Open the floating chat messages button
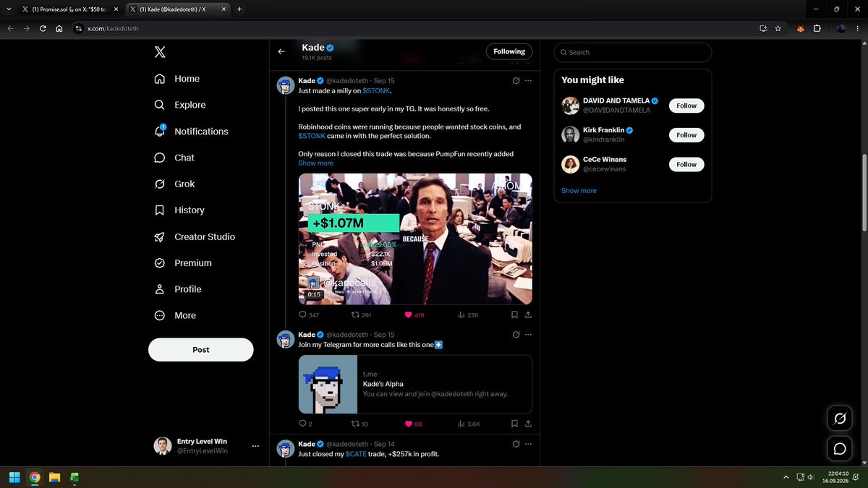868x488 pixels. tap(840, 449)
